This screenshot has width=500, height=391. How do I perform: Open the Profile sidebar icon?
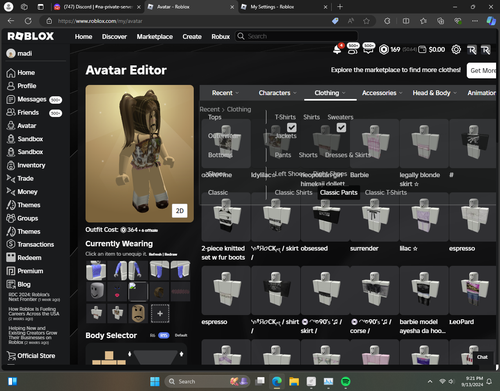[x=11, y=86]
